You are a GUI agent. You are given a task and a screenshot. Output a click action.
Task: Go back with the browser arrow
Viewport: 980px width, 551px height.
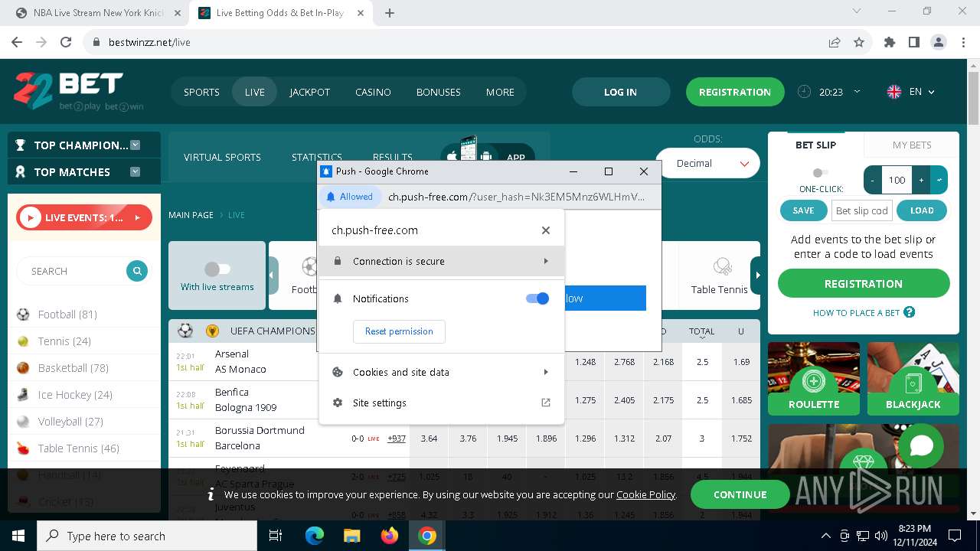tap(17, 43)
